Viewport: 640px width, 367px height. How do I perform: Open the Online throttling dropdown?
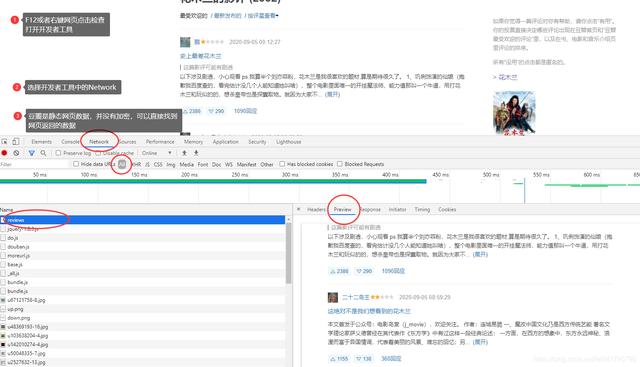click(x=156, y=153)
